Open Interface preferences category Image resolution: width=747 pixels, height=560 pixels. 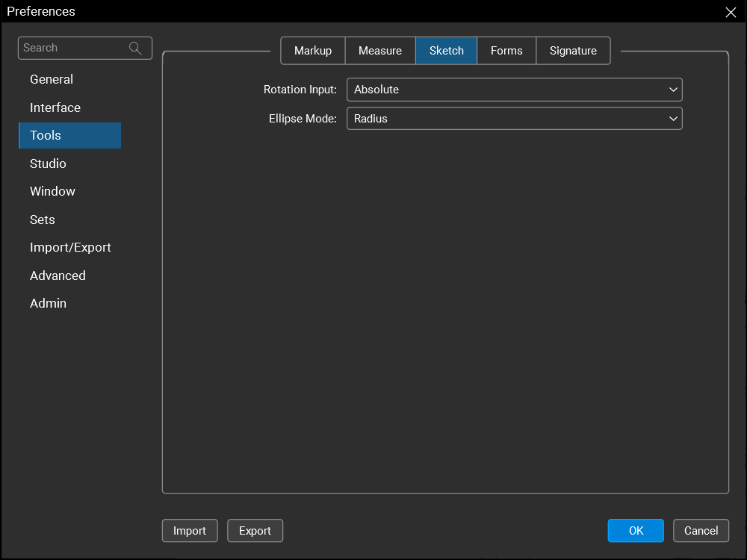point(55,108)
